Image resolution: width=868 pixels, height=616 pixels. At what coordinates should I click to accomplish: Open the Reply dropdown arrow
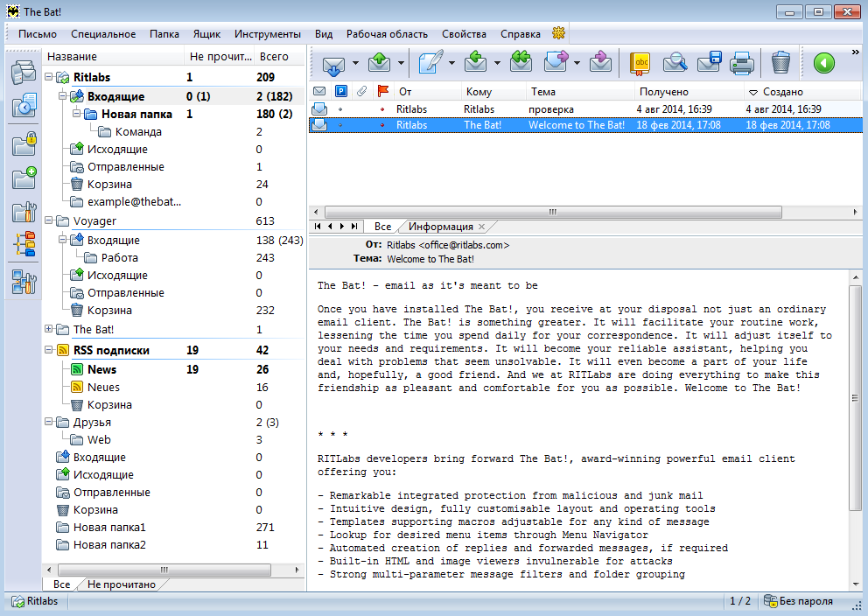(497, 63)
